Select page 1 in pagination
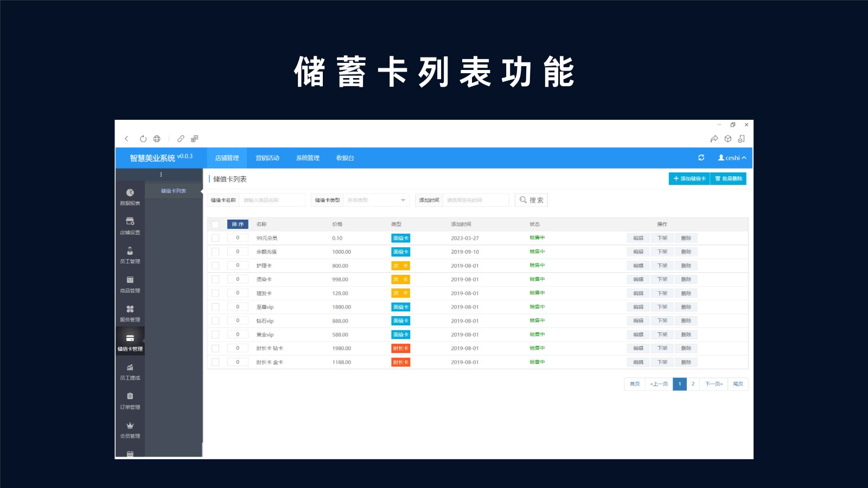 click(680, 384)
